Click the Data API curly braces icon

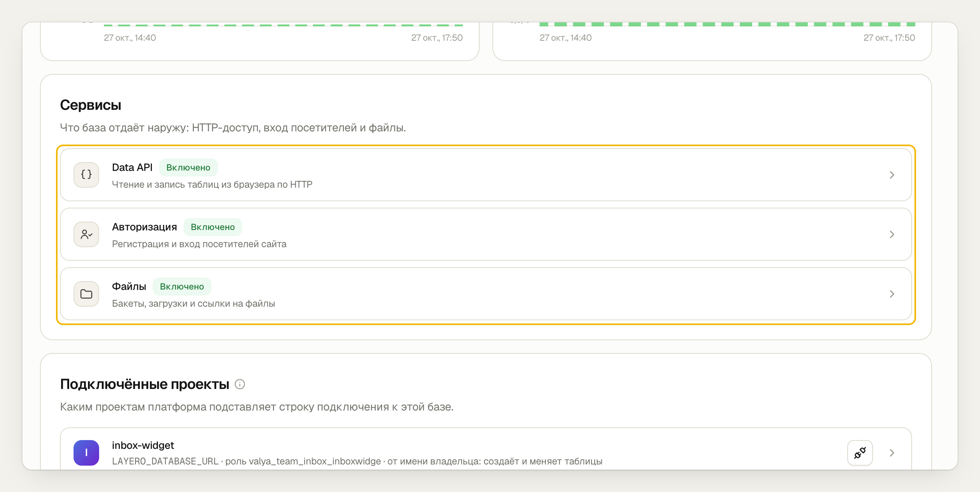point(86,175)
